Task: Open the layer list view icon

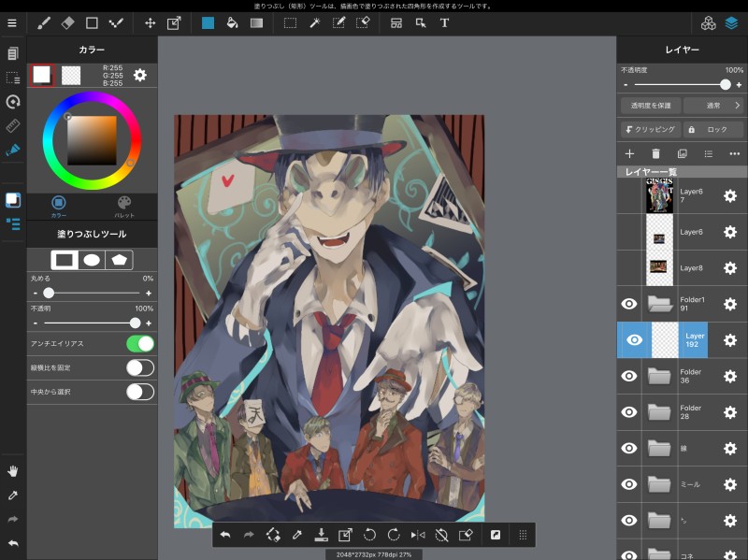Action: 709,153
